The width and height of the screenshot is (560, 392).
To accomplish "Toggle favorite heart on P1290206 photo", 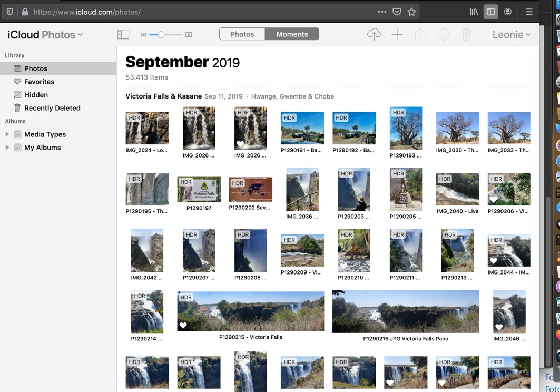I will [493, 200].
